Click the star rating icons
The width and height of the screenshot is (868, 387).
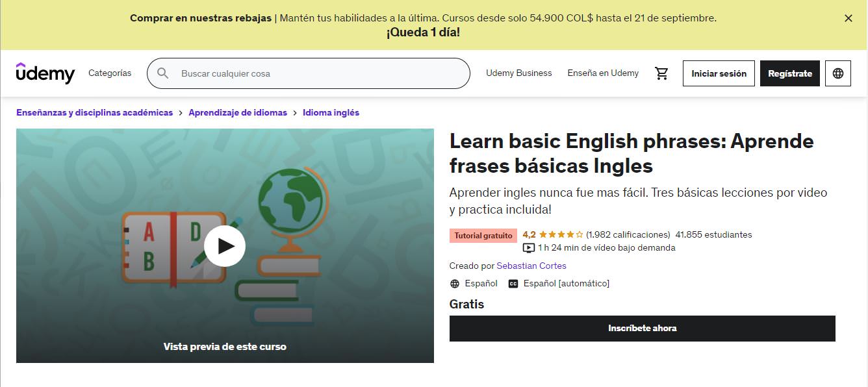click(561, 234)
